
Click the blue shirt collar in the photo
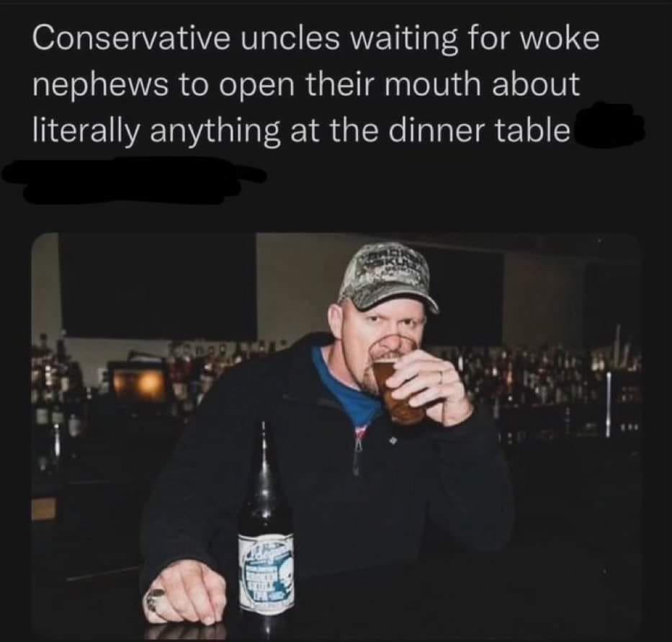346,390
